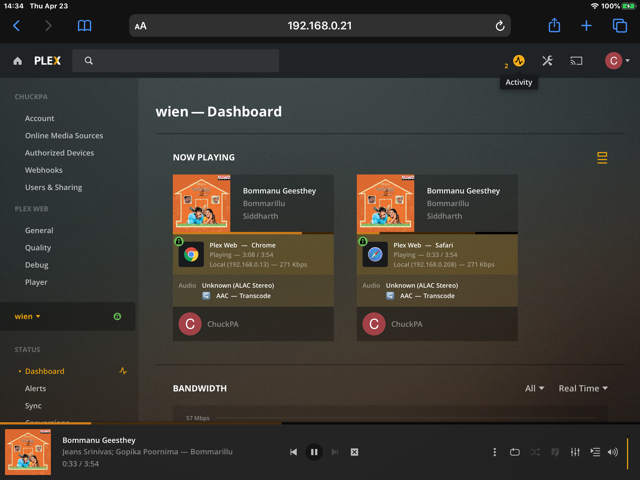Click Wi-Fi status icon in status bar
The width and height of the screenshot is (640, 480).
point(594,6)
